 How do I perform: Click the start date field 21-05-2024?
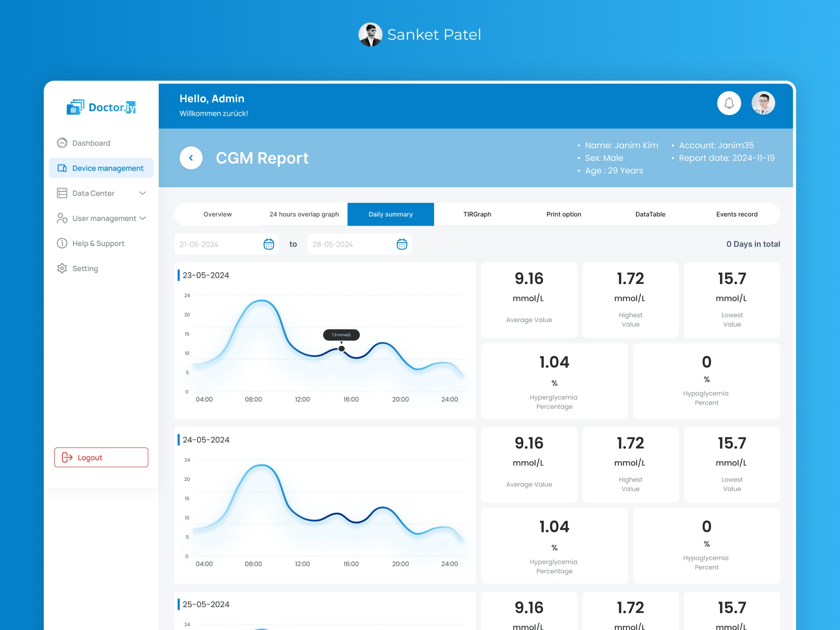click(227, 244)
